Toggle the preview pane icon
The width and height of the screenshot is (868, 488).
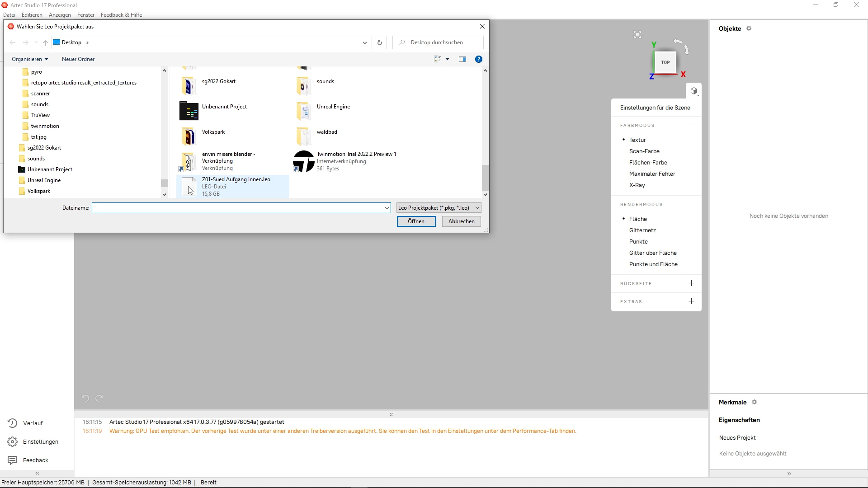pyautogui.click(x=462, y=59)
